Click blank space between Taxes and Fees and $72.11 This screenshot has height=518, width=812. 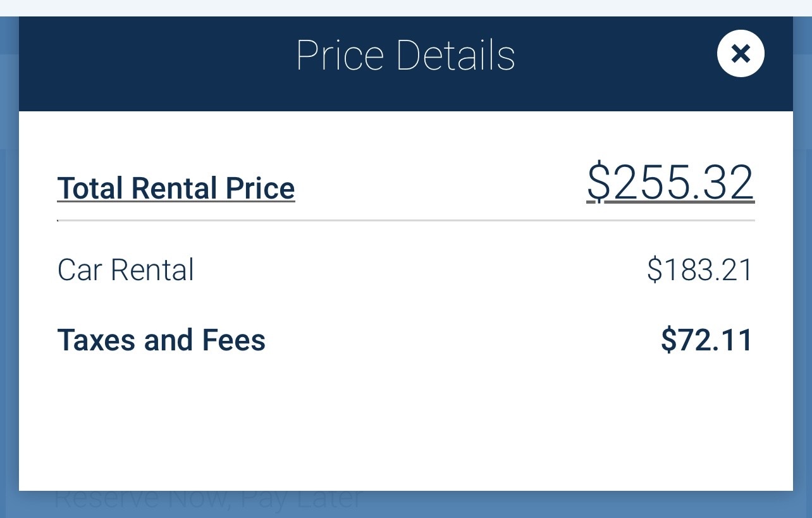(x=462, y=340)
